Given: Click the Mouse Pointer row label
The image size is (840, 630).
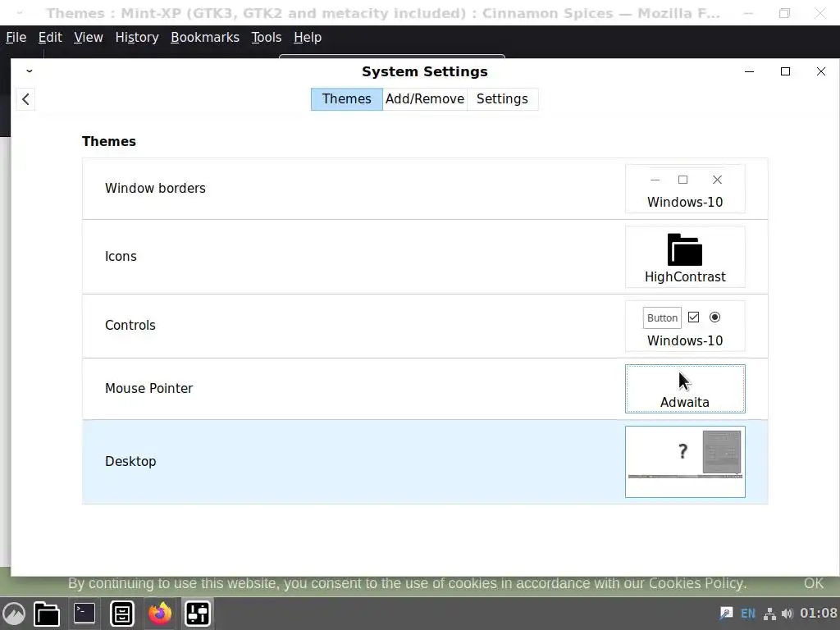Looking at the screenshot, I should pyautogui.click(x=149, y=388).
